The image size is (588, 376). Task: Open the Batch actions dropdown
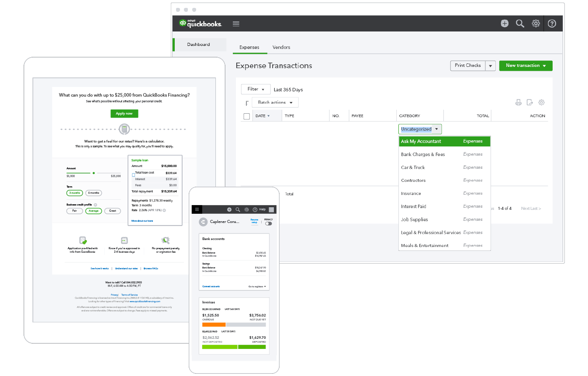pos(275,102)
